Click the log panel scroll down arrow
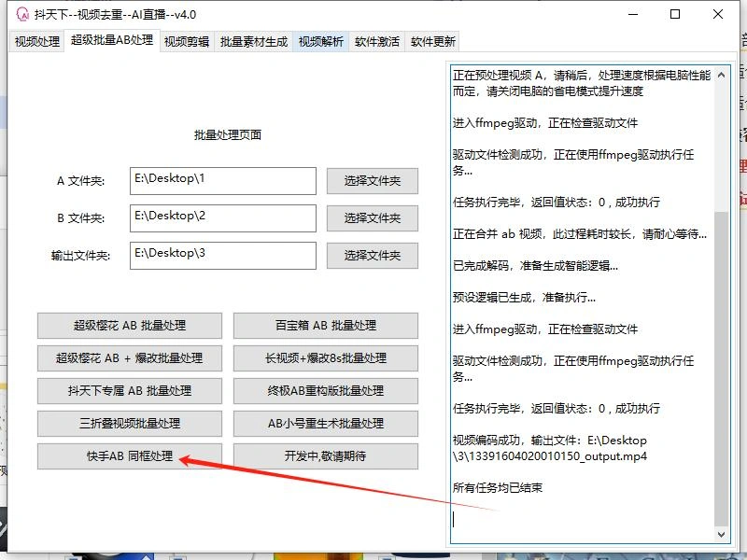This screenshot has width=747, height=560. [x=721, y=534]
